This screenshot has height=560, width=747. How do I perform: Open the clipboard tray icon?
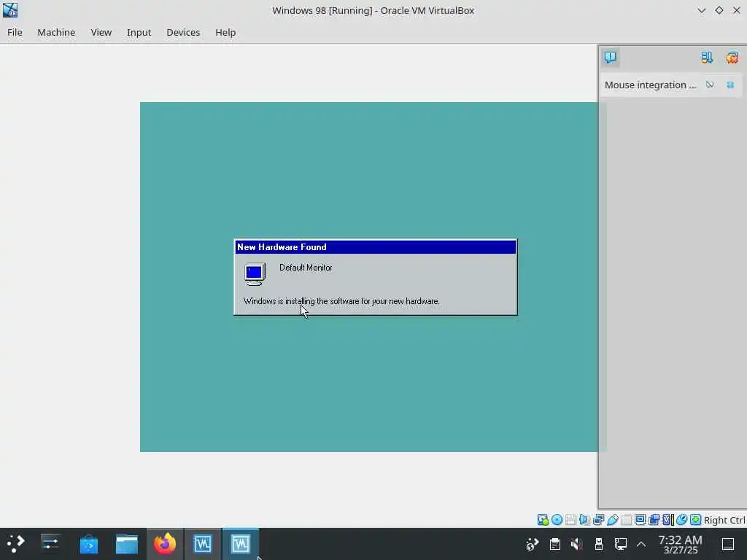point(554,544)
